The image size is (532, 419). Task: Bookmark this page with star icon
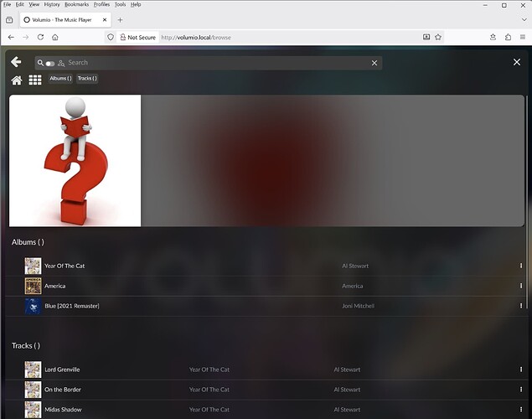tap(438, 37)
